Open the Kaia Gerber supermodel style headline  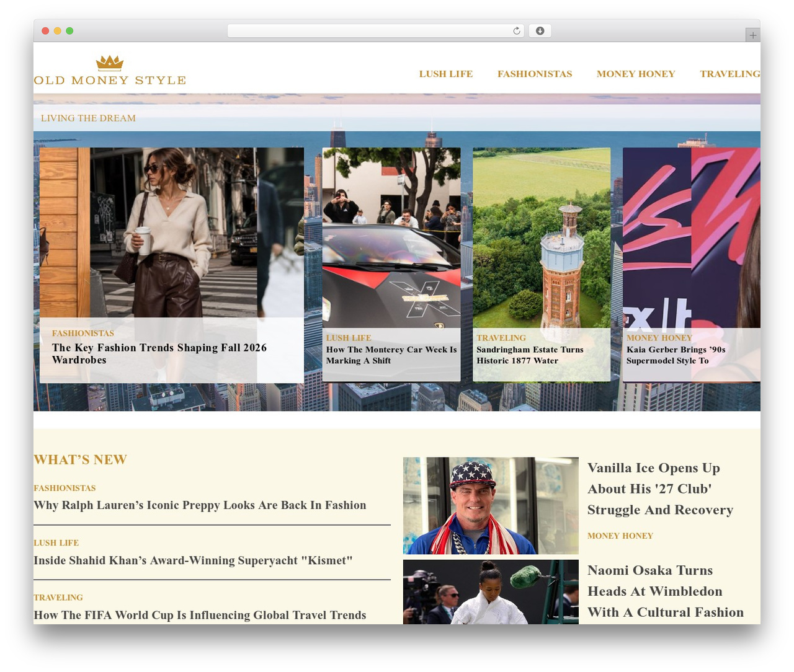[x=676, y=355]
